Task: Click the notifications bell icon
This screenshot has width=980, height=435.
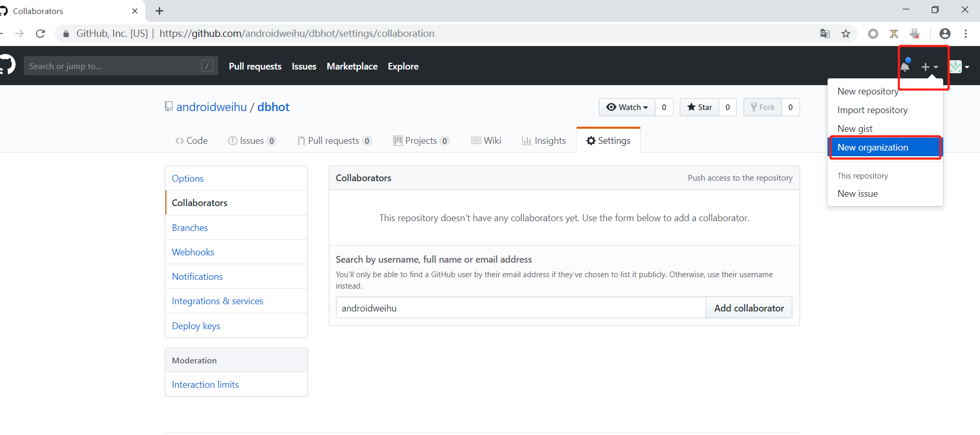Action: 905,66
